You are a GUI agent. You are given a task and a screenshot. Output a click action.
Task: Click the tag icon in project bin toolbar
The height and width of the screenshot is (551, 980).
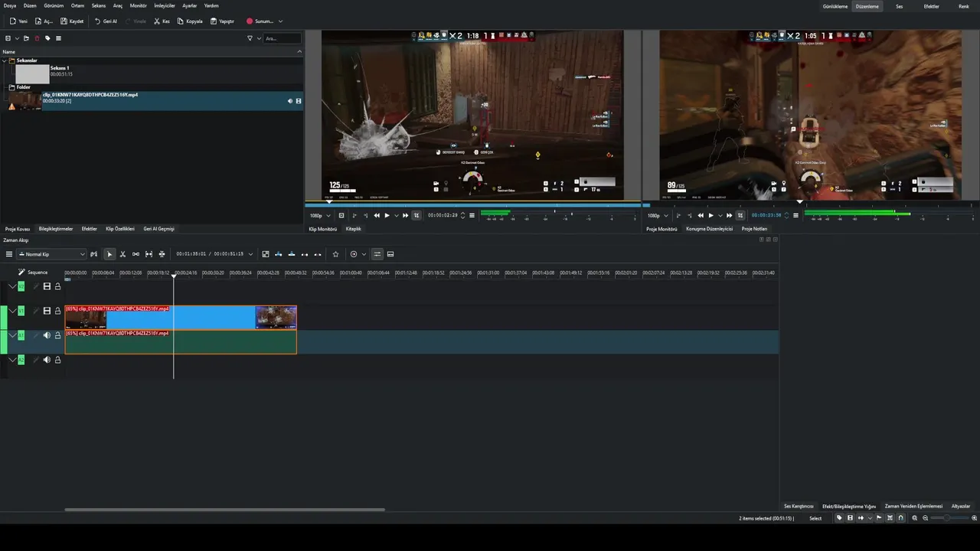tap(47, 38)
